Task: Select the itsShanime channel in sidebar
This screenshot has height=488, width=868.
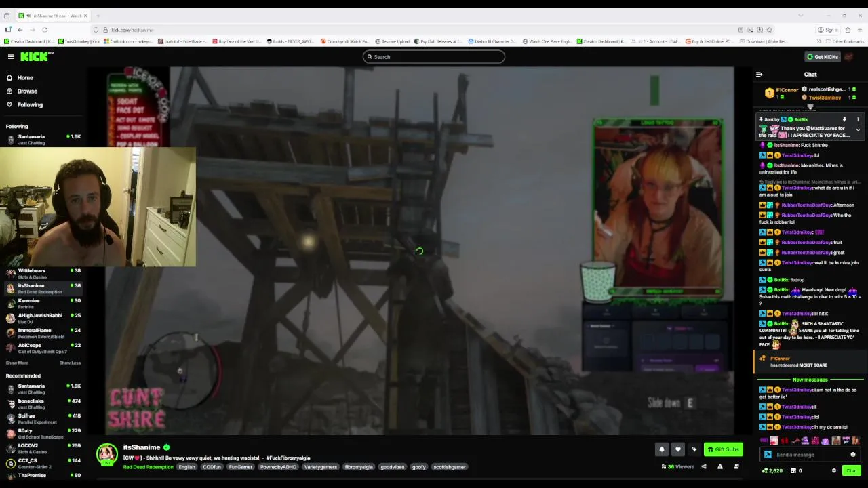Action: point(43,289)
